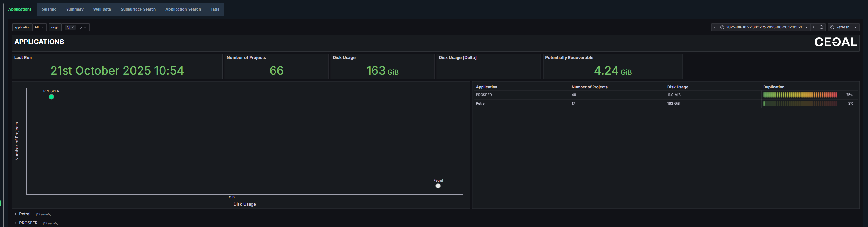Sort table by Disk Usage column header
868x227 pixels.
[678, 87]
